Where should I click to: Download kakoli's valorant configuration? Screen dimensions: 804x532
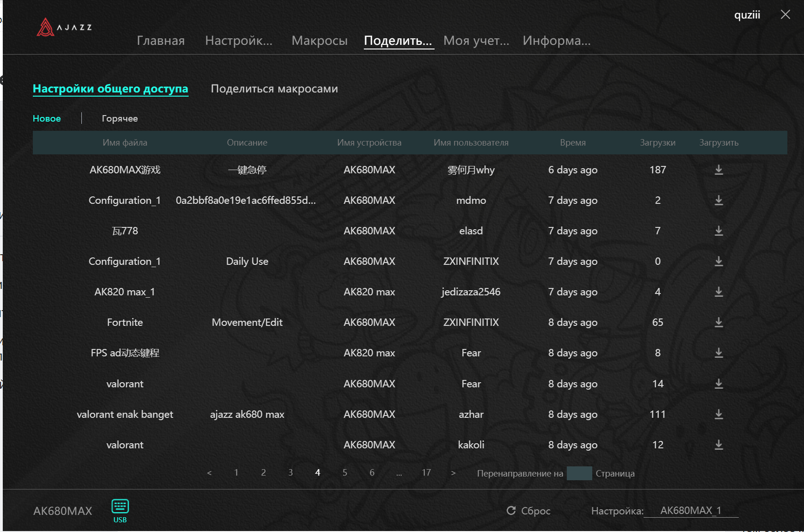tap(718, 445)
